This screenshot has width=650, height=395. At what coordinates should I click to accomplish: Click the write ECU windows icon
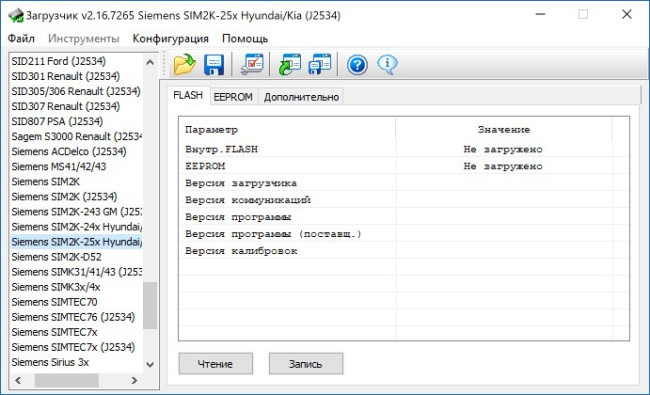pyautogui.click(x=320, y=65)
